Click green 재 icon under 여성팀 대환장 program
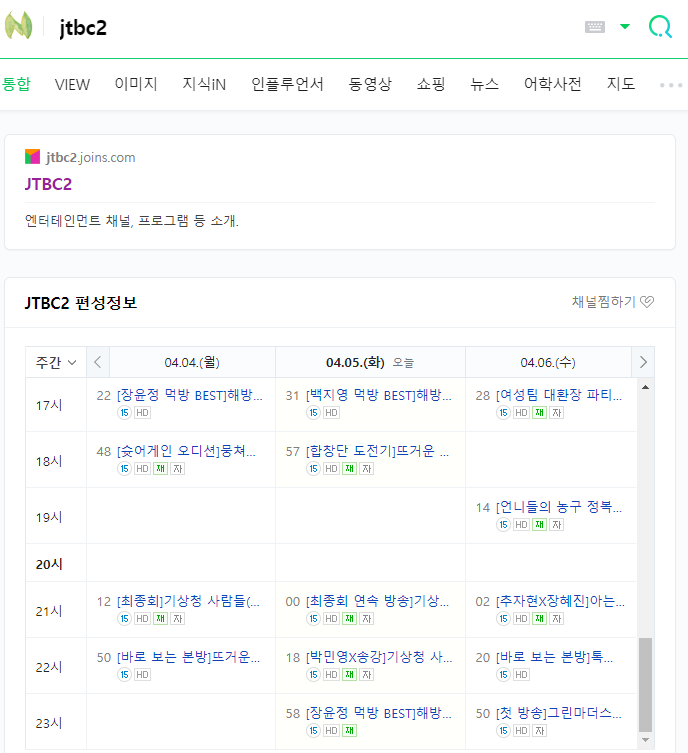This screenshot has width=688, height=753. (539, 413)
